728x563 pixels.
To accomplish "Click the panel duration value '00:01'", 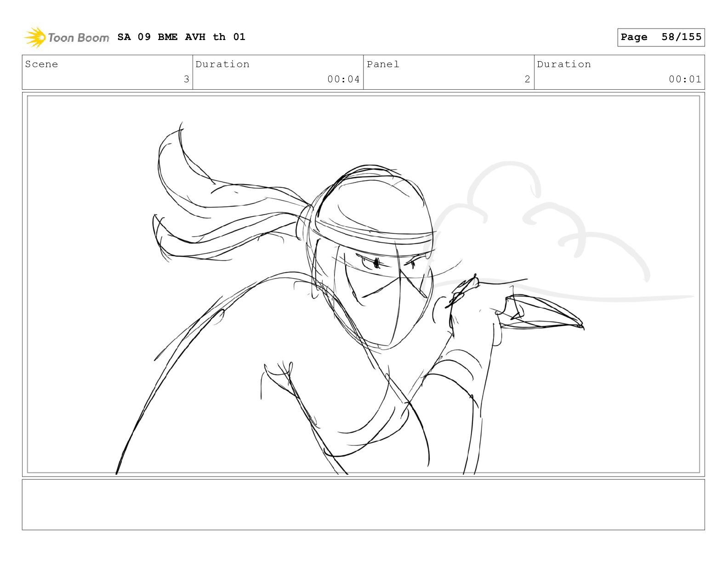I will 685,79.
